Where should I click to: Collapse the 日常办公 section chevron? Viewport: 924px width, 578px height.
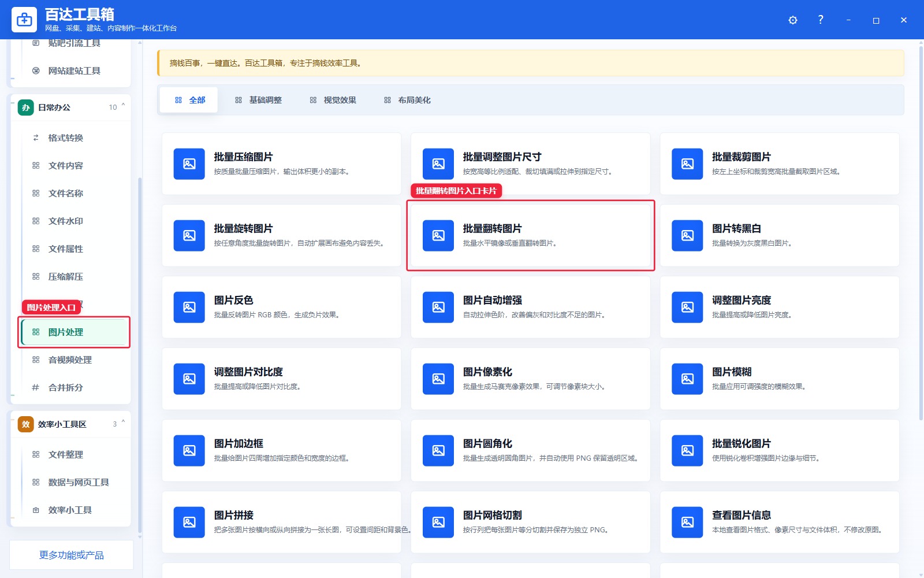[123, 106]
